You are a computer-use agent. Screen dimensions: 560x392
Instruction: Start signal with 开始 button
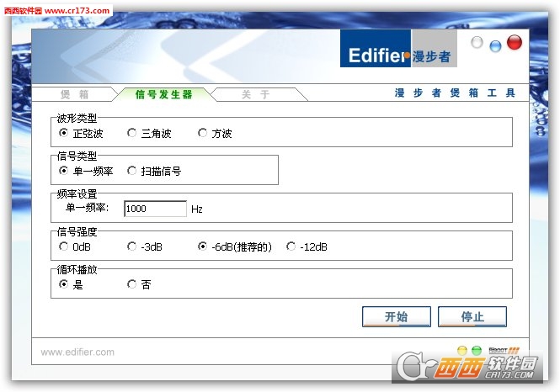tap(397, 316)
